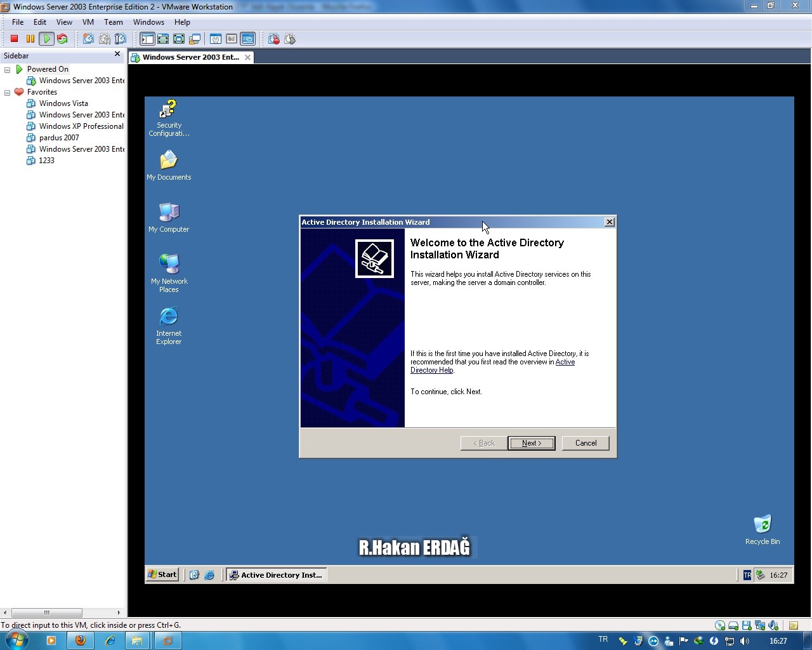Close the Windows Server 2003 Ent... tab
This screenshot has width=812, height=650.
click(x=248, y=57)
